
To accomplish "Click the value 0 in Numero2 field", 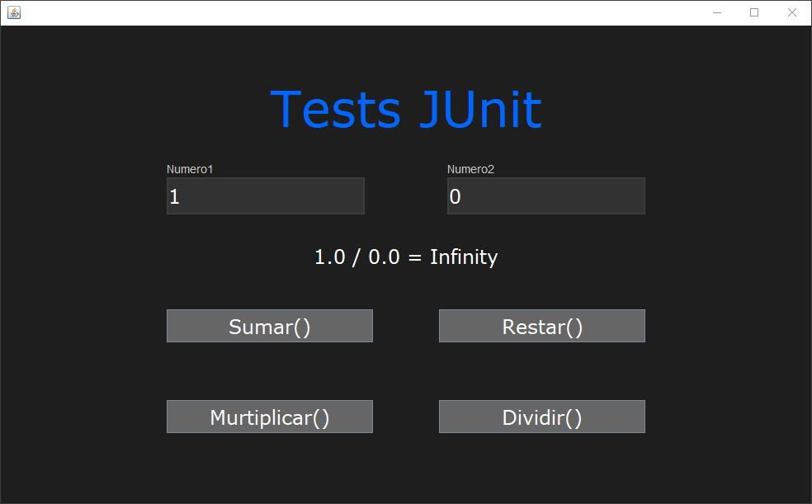I will click(x=455, y=196).
